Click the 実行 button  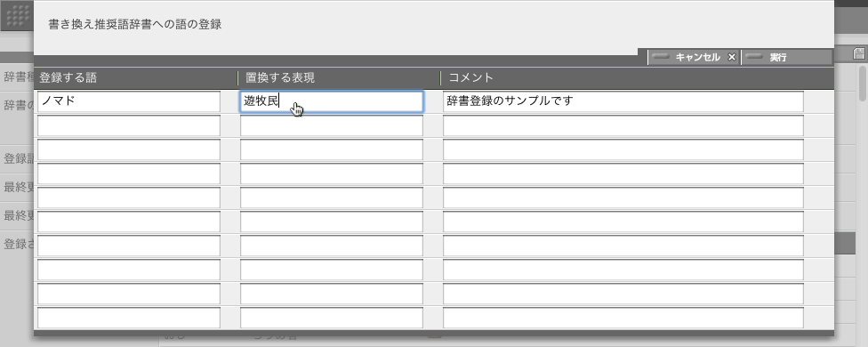pos(786,57)
